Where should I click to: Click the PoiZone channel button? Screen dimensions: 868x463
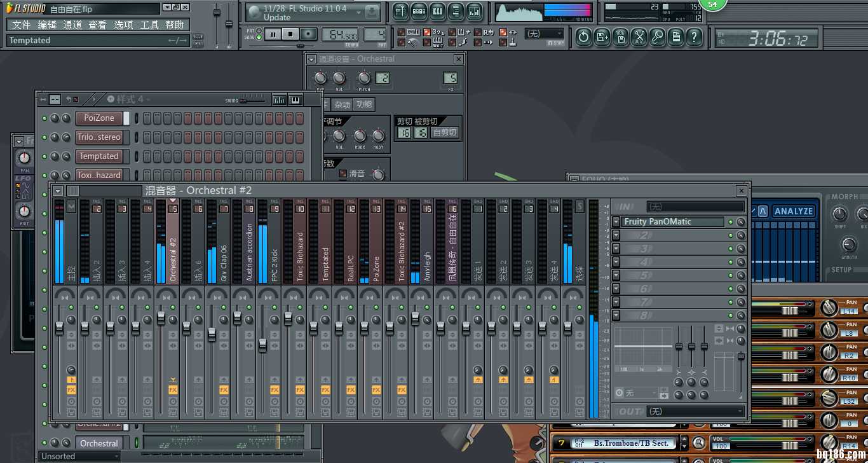coord(99,118)
